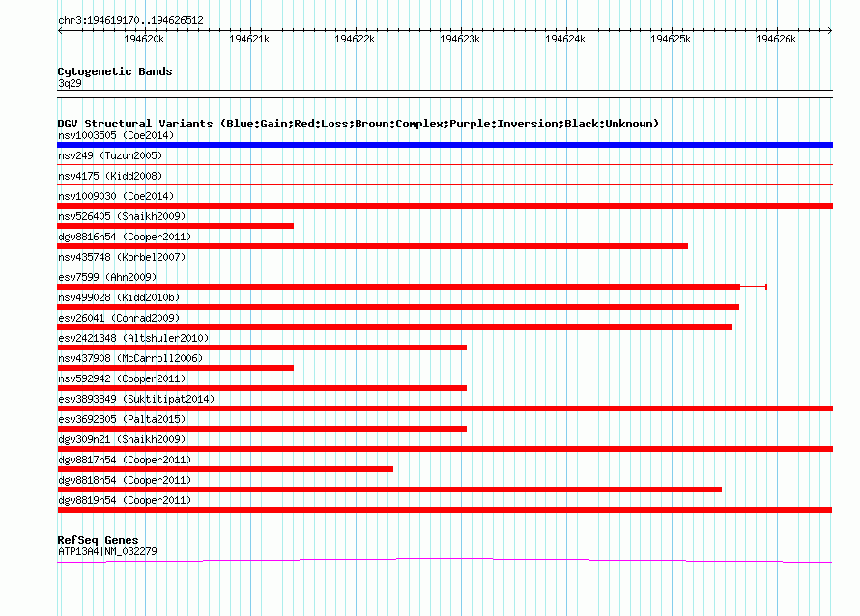
Task: Click the RefSeq Genes track heading
Action: (x=98, y=540)
